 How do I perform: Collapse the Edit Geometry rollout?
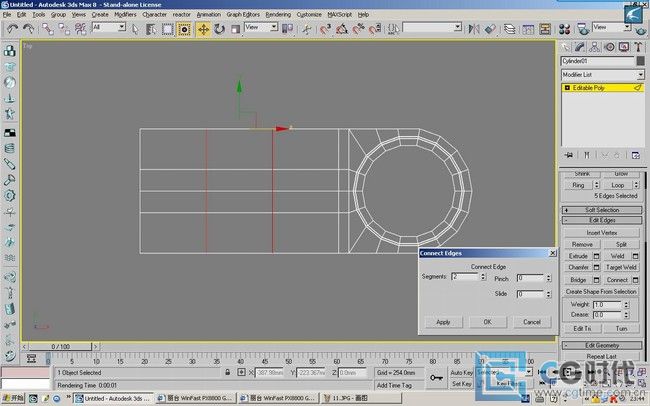click(x=602, y=345)
